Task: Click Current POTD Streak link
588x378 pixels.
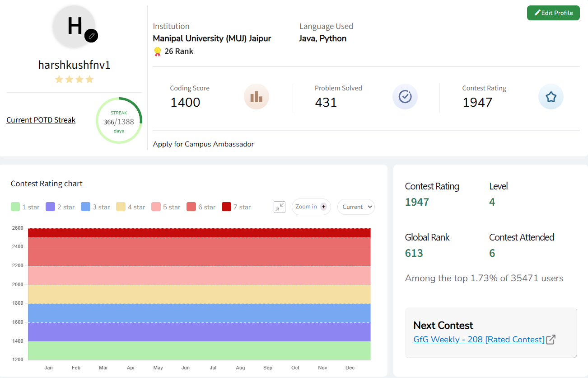Action: click(41, 120)
